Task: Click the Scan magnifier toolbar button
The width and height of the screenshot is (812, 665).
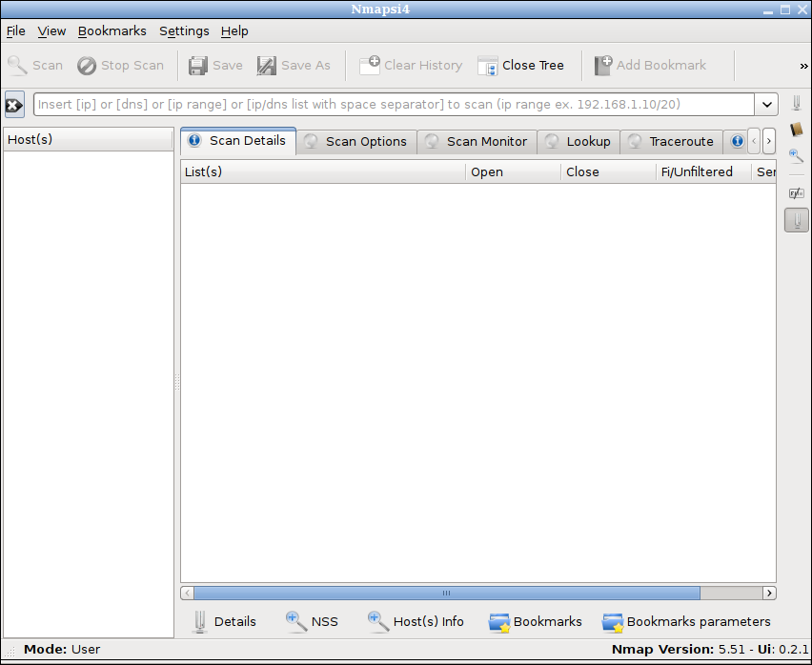Action: click(x=35, y=66)
